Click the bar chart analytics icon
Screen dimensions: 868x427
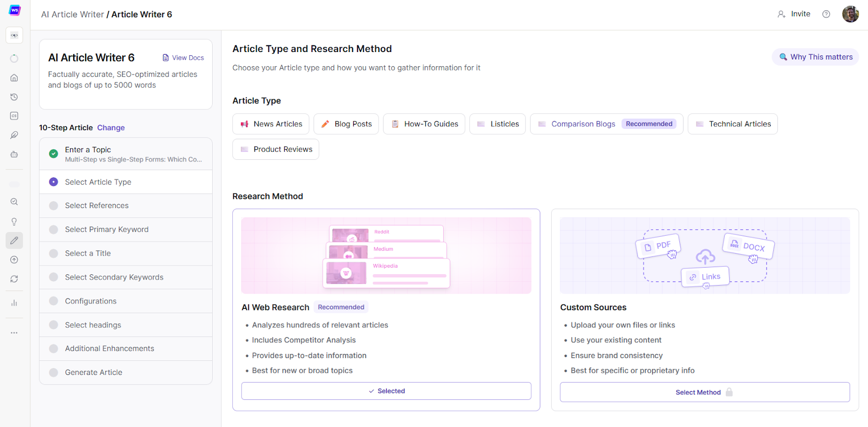point(14,303)
